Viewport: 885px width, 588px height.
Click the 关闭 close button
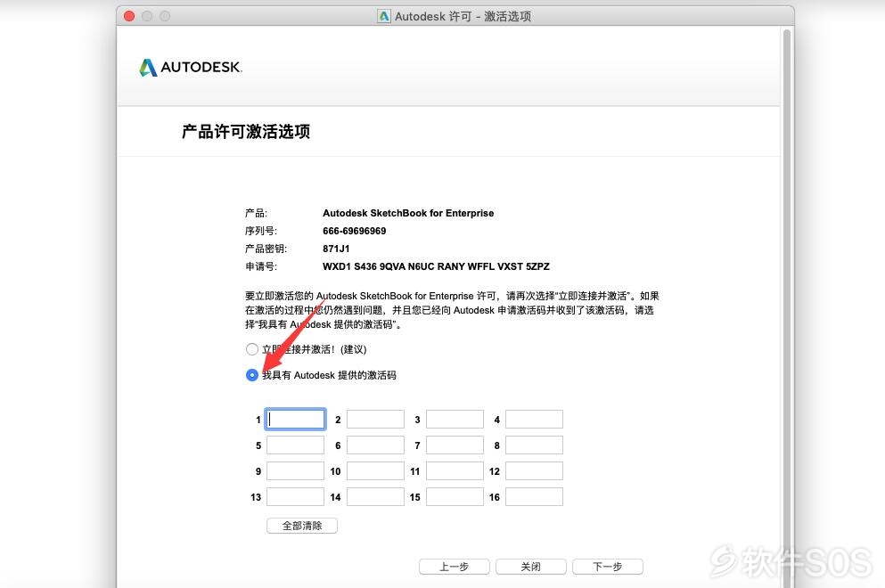[531, 567]
